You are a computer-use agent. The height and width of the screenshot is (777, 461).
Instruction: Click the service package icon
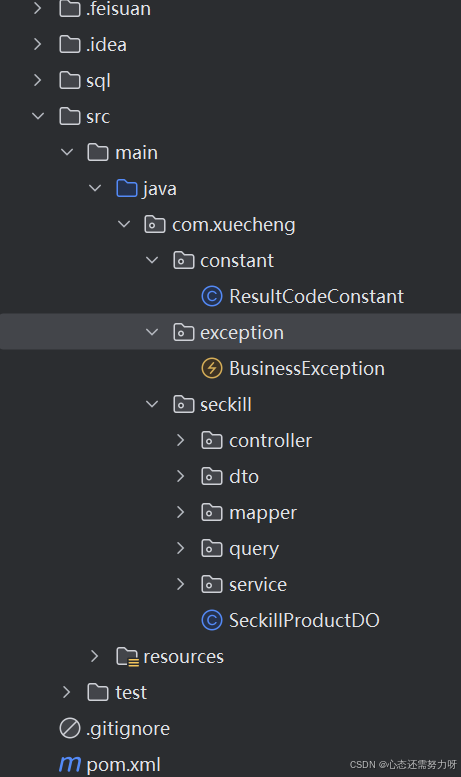point(212,584)
